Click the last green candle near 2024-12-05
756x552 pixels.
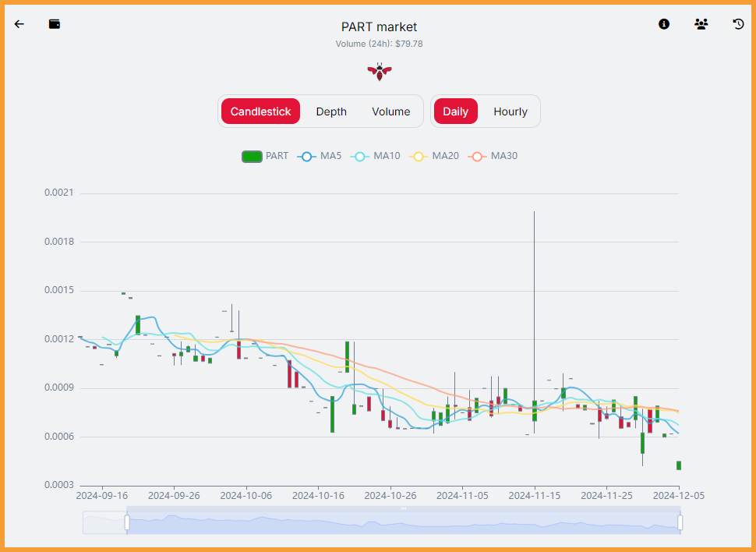679,465
